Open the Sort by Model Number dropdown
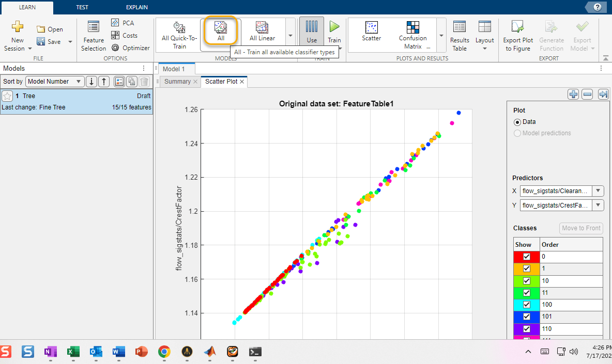The height and width of the screenshot is (364, 612). point(54,82)
